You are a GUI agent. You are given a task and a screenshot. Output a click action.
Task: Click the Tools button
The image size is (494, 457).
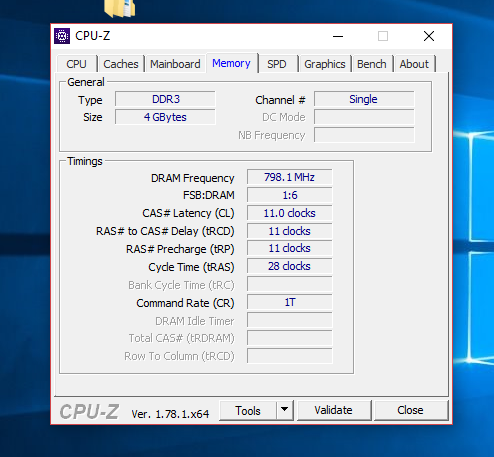[248, 411]
